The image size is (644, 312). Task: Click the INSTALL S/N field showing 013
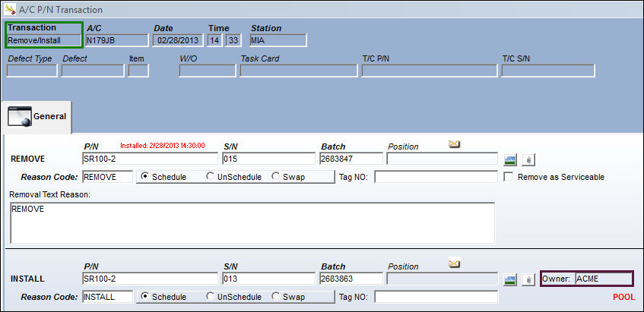pyautogui.click(x=268, y=279)
